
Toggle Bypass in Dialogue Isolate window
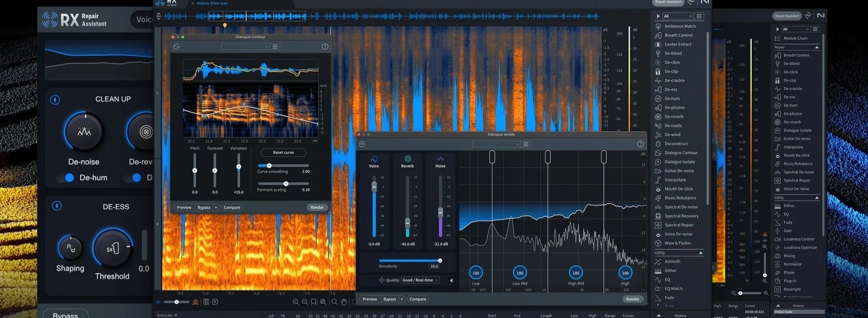click(x=390, y=299)
